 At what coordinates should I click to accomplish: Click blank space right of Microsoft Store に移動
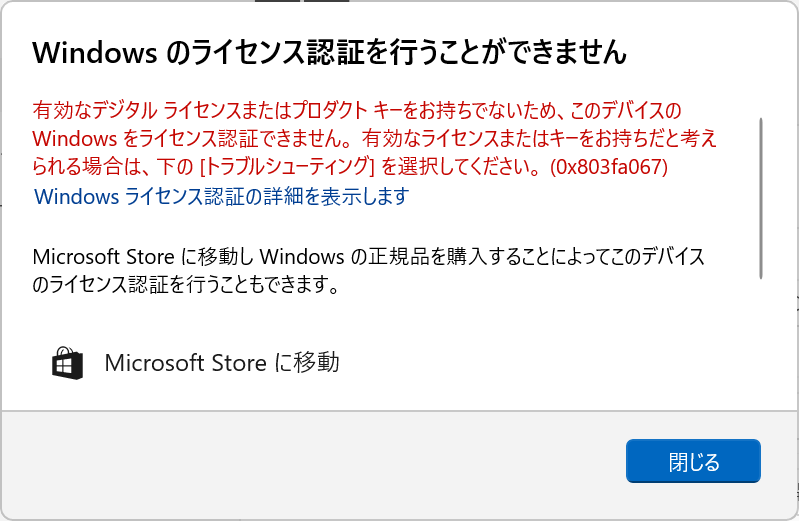coord(550,363)
